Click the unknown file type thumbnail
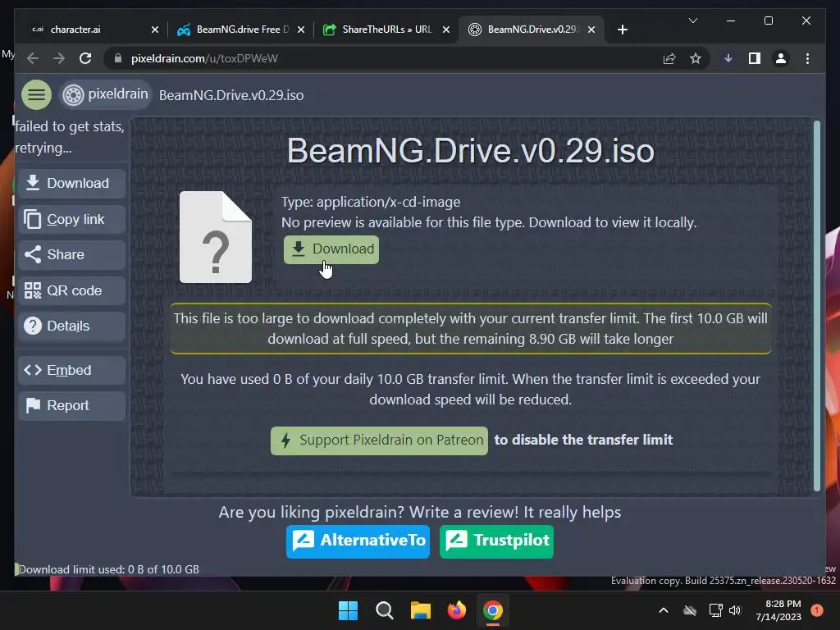Image resolution: width=840 pixels, height=630 pixels. pyautogui.click(x=216, y=237)
